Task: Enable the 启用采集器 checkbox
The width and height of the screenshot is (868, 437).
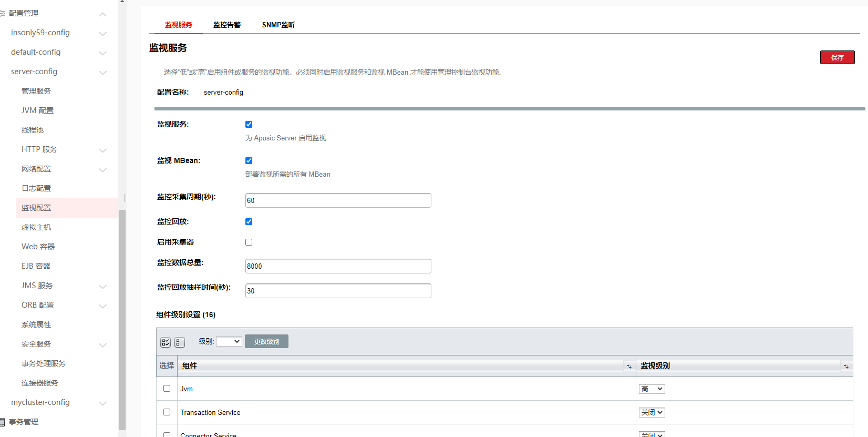Action: click(249, 242)
